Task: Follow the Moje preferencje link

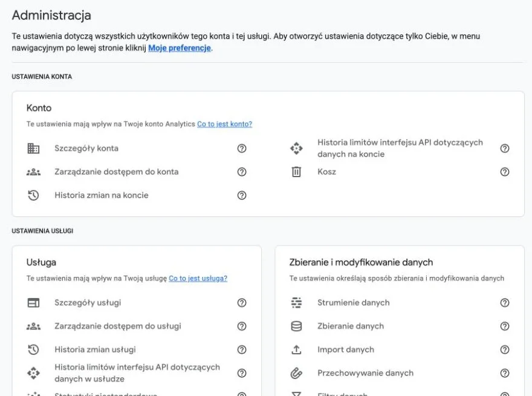Action: (180, 48)
